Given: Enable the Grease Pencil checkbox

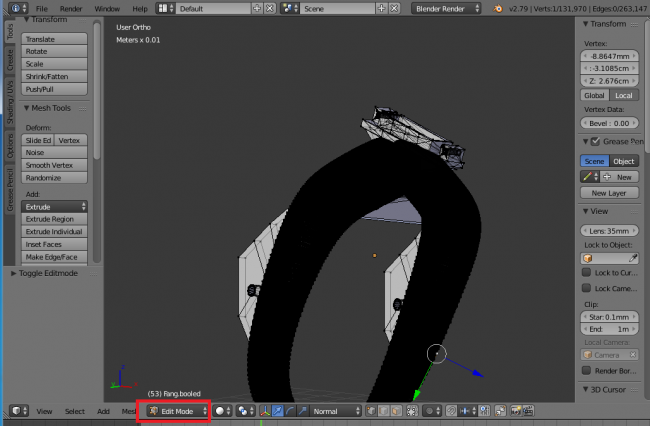Looking at the screenshot, I should (x=595, y=141).
